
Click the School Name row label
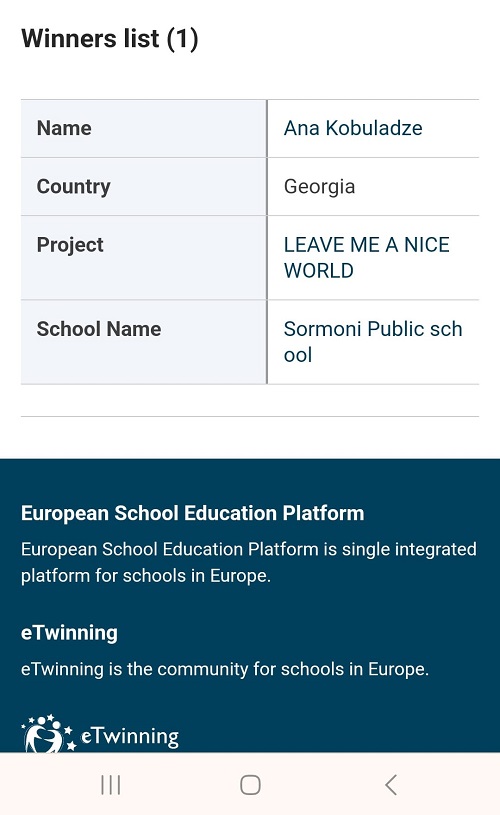[x=99, y=329]
